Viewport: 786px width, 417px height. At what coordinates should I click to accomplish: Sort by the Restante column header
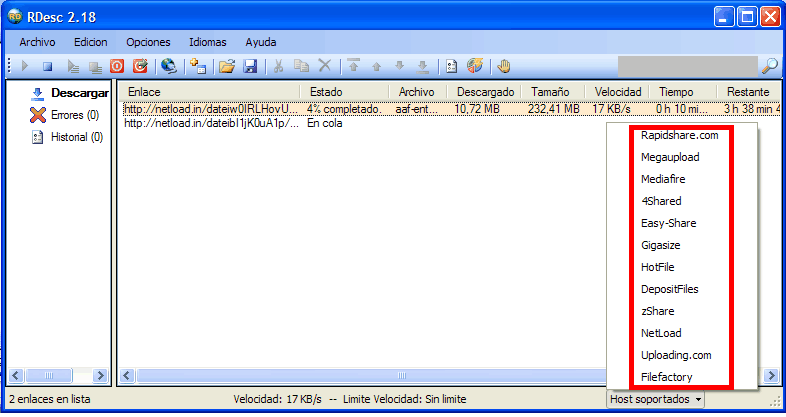(x=748, y=92)
